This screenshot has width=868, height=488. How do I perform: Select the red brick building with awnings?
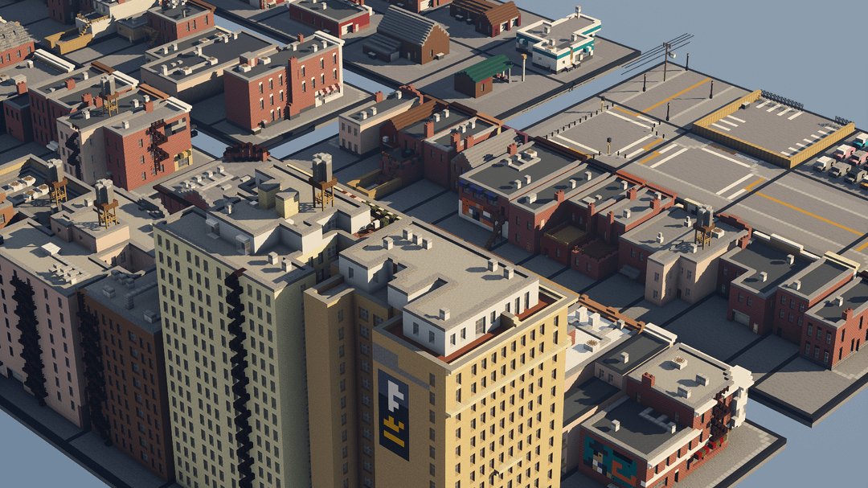tap(281, 88)
